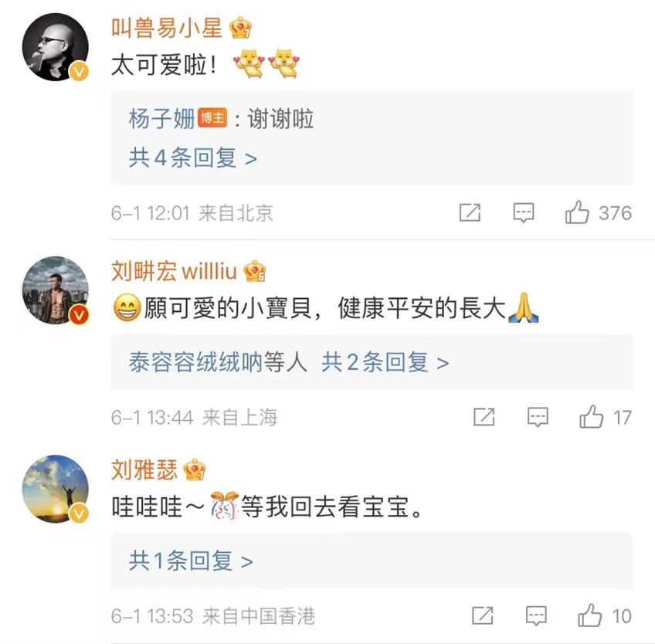Like 刘畊宏's comment showing 17 likes
This screenshot has width=655, height=644.
tap(592, 417)
